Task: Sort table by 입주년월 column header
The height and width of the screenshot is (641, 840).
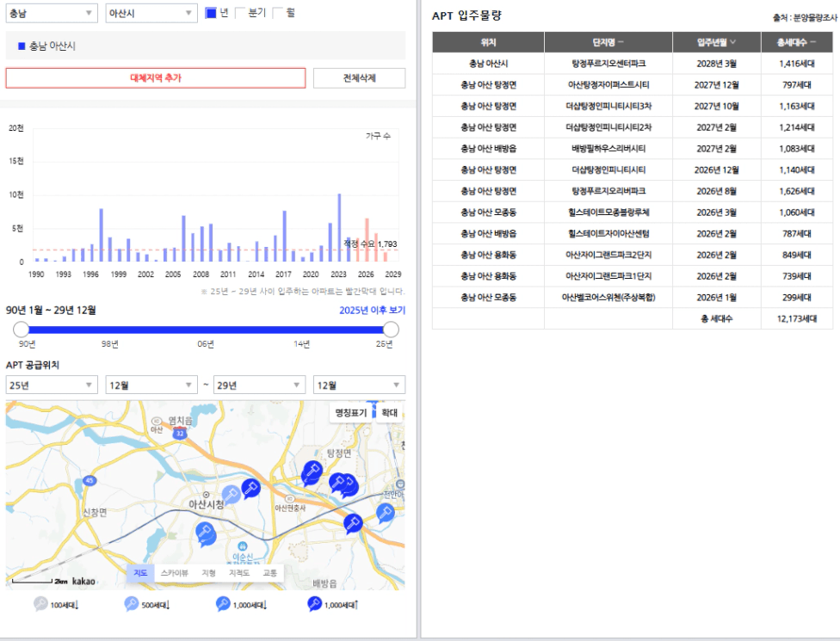Action: point(716,42)
